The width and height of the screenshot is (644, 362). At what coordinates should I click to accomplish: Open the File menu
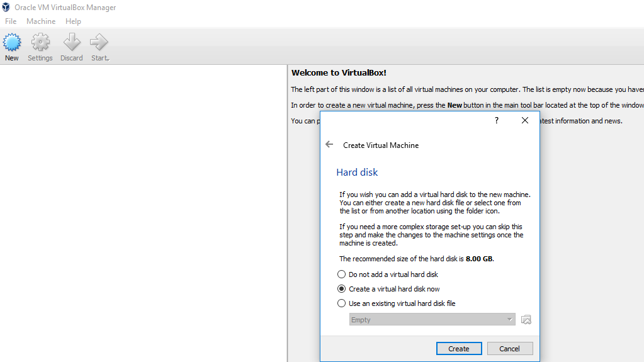tap(11, 21)
